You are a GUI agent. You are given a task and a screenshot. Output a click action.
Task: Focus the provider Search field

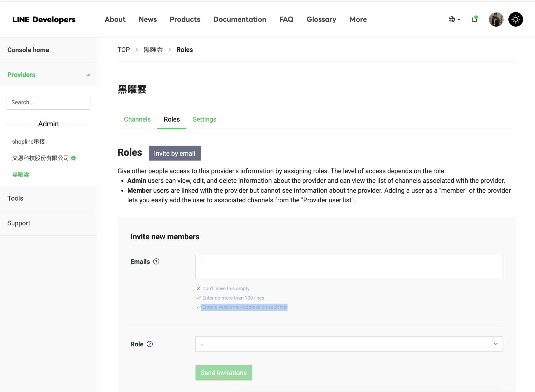click(x=48, y=103)
